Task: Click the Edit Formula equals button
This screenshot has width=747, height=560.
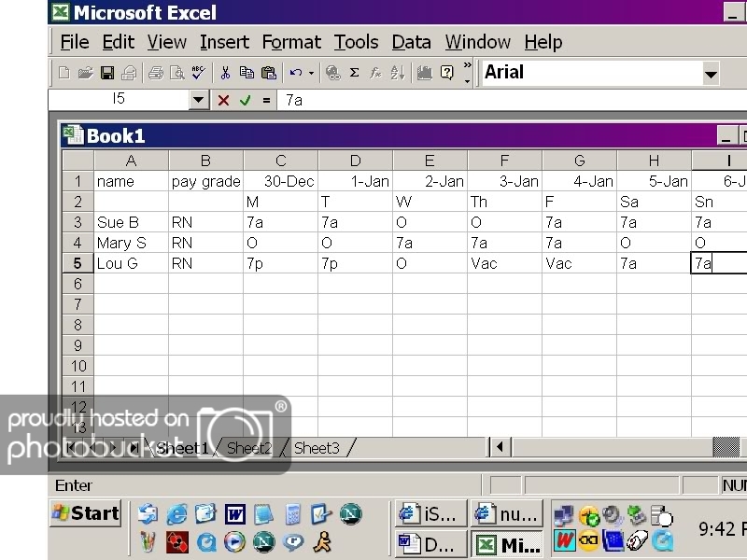Action: (266, 101)
